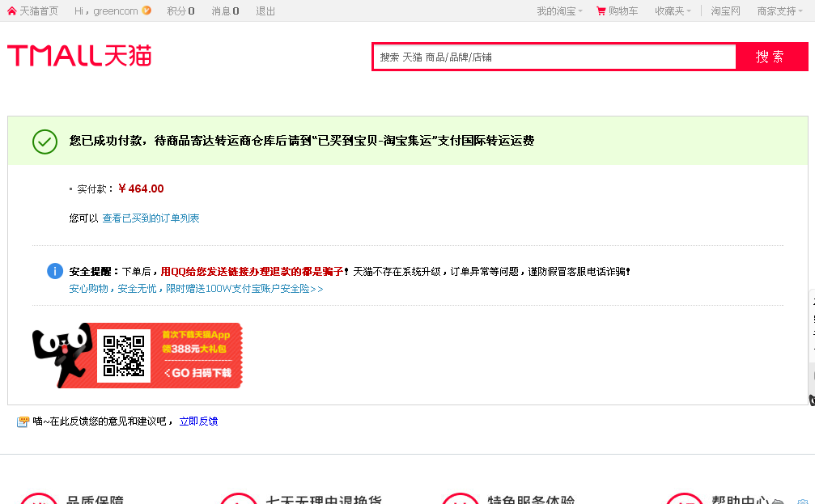Click 退出 to log out
Screen dimensions: 815x504
click(265, 11)
